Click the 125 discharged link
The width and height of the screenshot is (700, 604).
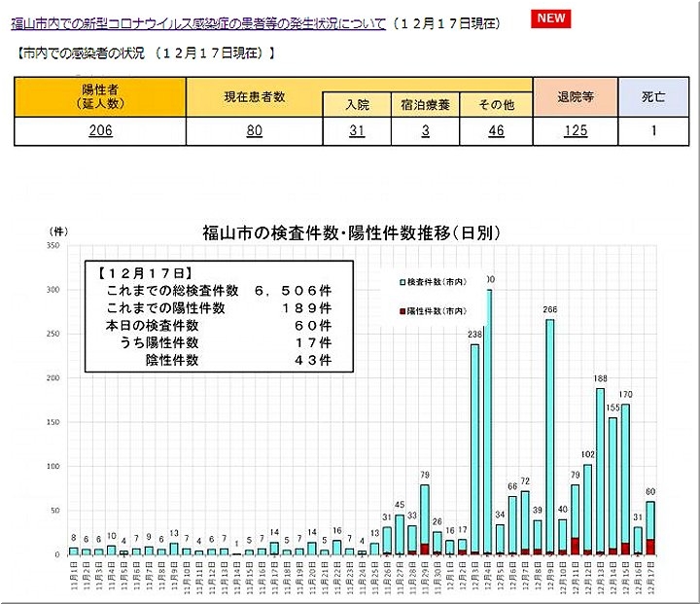pyautogui.click(x=576, y=131)
